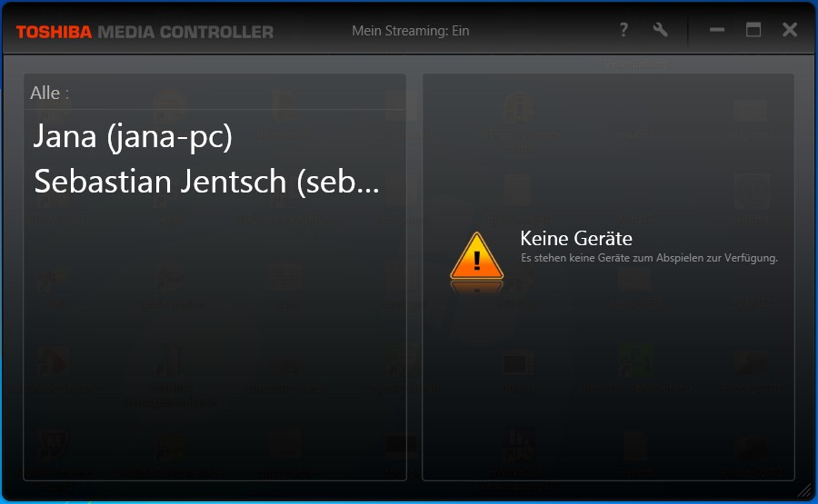This screenshot has width=818, height=504.
Task: Click the divider line under "Alle :"
Action: pyautogui.click(x=214, y=110)
